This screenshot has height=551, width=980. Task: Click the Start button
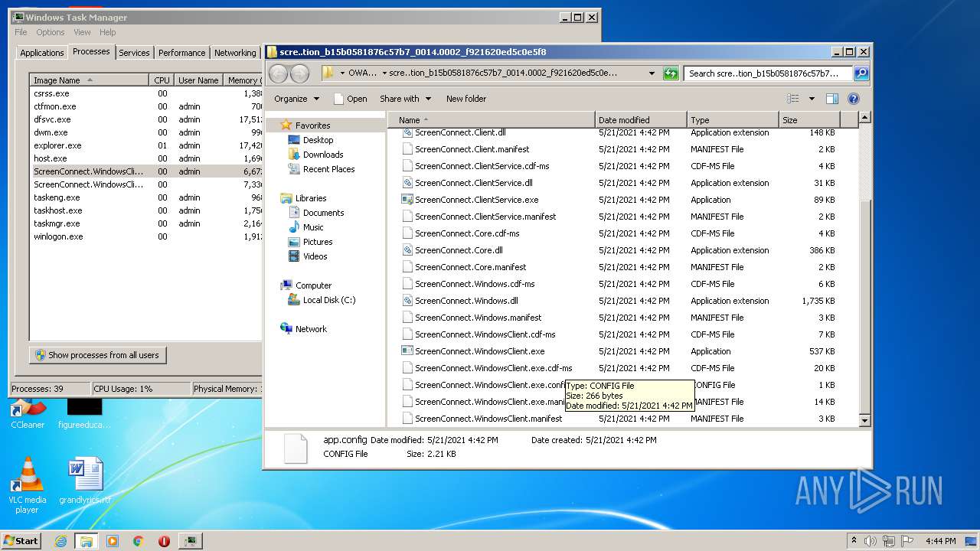point(21,541)
